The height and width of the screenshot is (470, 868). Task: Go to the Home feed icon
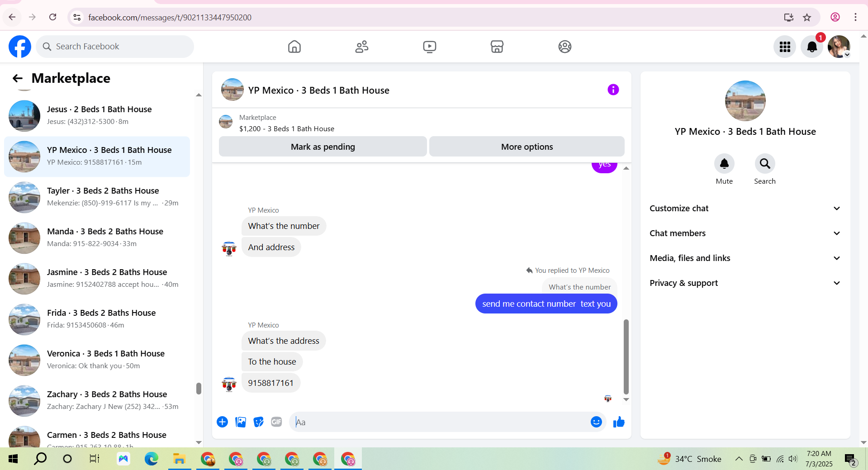294,47
